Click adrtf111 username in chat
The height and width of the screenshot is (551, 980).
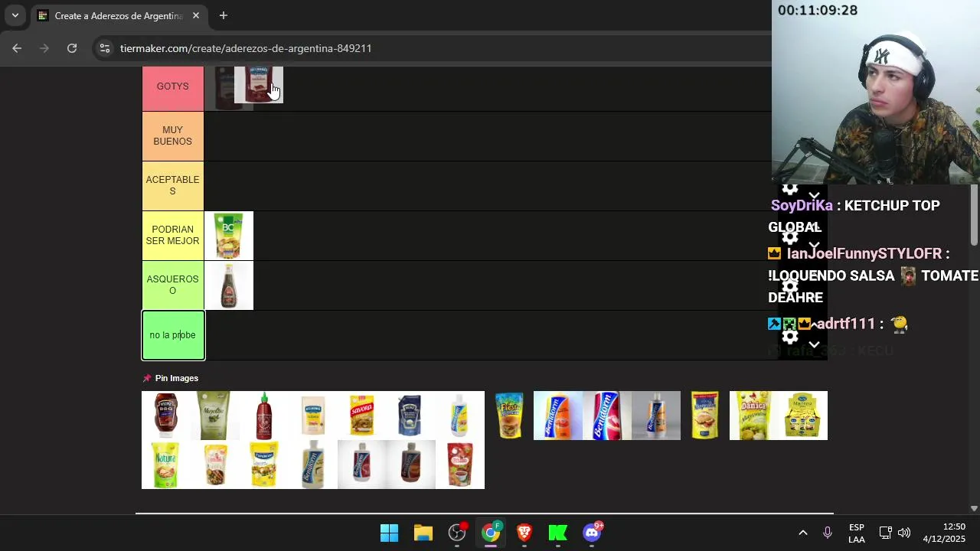[x=845, y=324]
